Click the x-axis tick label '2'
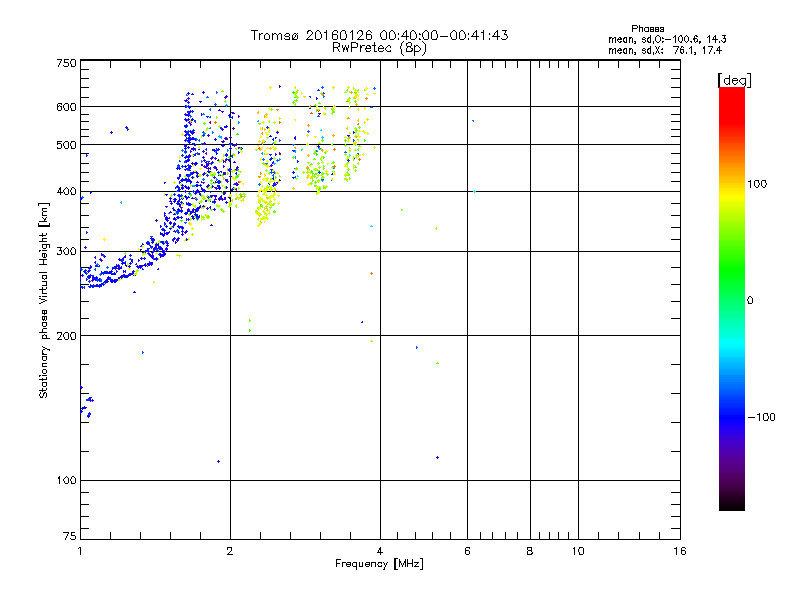Viewport: 800px width, 600px height. (230, 551)
